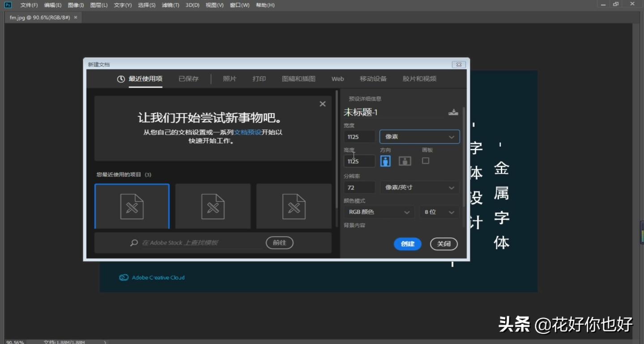Switch to the Web presets tab
This screenshot has height=344, width=644.
click(x=337, y=79)
